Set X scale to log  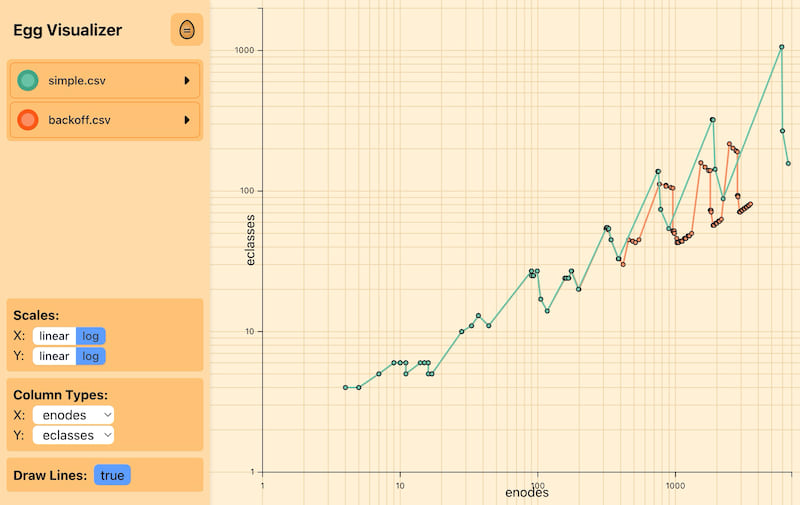point(90,336)
